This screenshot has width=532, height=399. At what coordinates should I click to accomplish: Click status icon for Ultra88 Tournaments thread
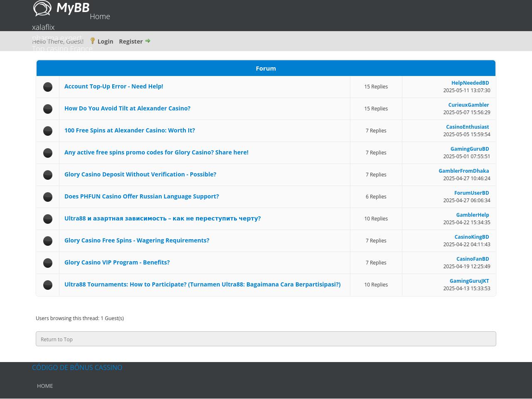tap(48, 285)
